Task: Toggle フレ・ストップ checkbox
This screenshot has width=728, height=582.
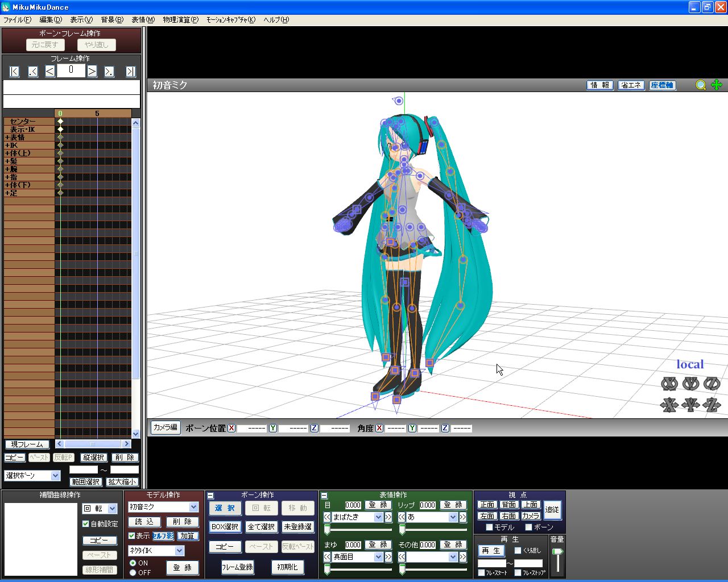Action: click(x=518, y=572)
